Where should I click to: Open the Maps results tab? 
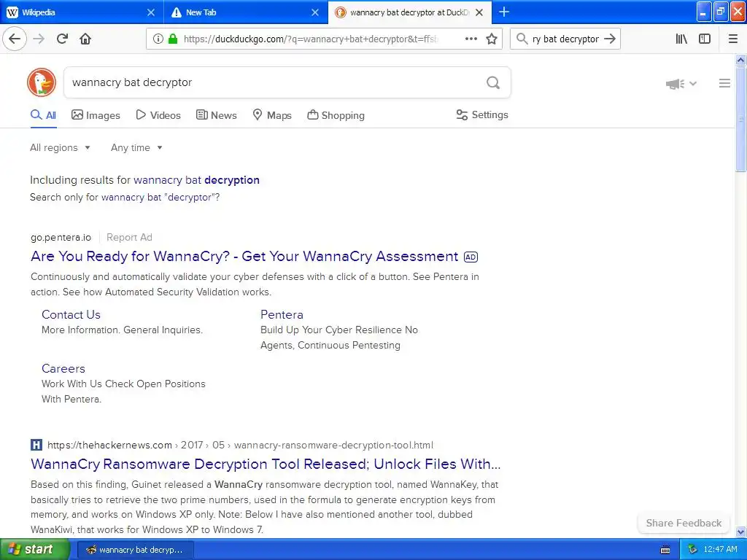point(272,115)
